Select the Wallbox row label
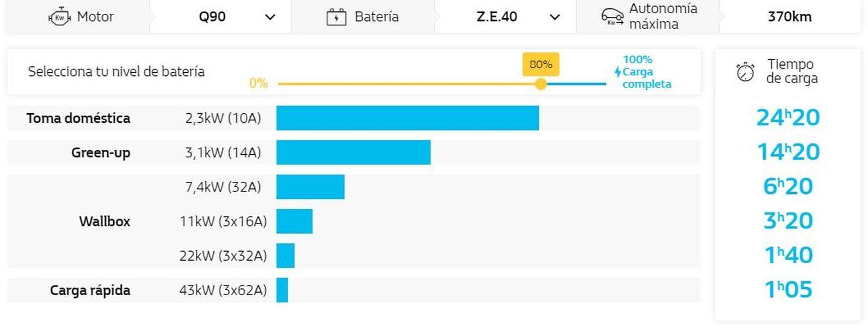 coord(104,221)
